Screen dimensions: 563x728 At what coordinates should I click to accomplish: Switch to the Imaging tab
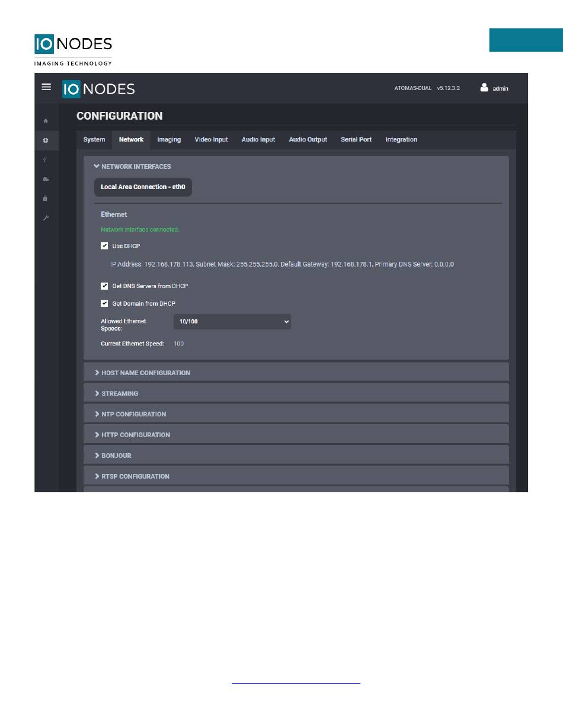click(x=169, y=140)
